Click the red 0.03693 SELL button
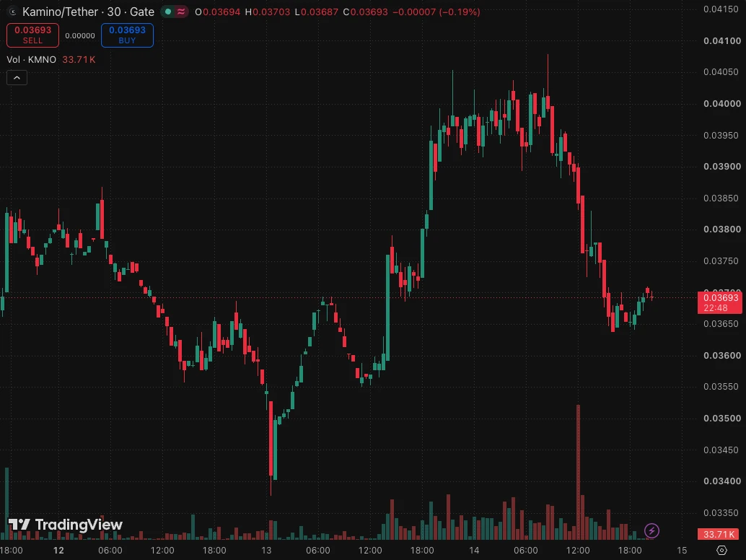The height and width of the screenshot is (560, 746). [33, 35]
